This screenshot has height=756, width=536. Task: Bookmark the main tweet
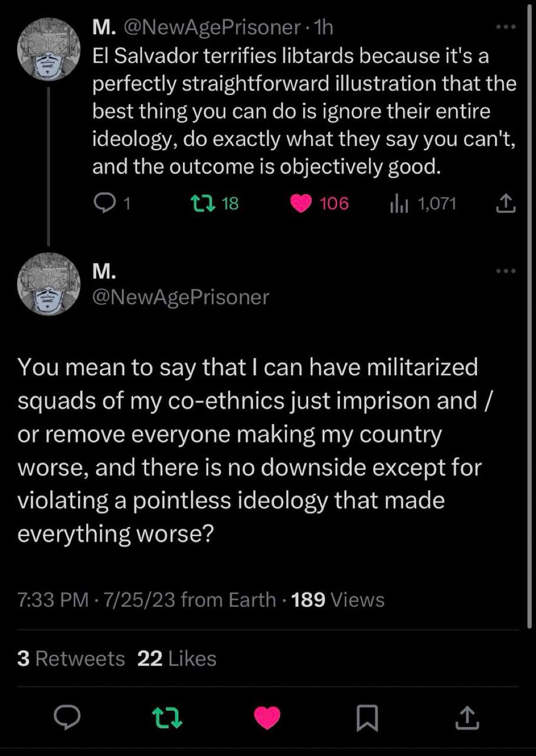366,718
